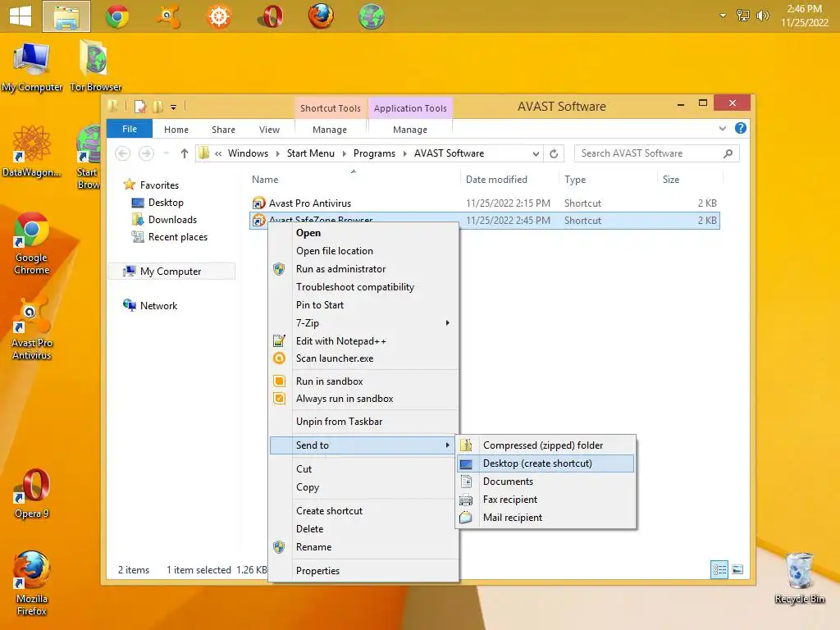Select the Recycle Bin icon
The height and width of the screenshot is (630, 840).
799,578
